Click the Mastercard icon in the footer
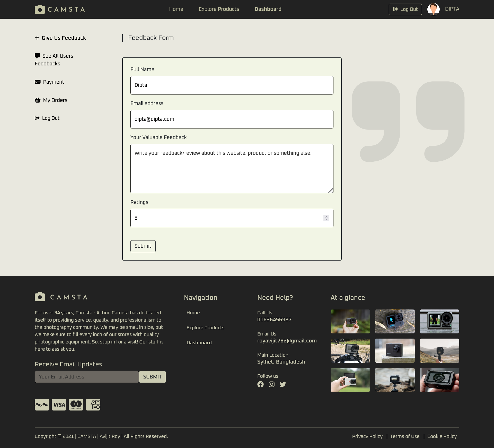 pyautogui.click(x=76, y=405)
